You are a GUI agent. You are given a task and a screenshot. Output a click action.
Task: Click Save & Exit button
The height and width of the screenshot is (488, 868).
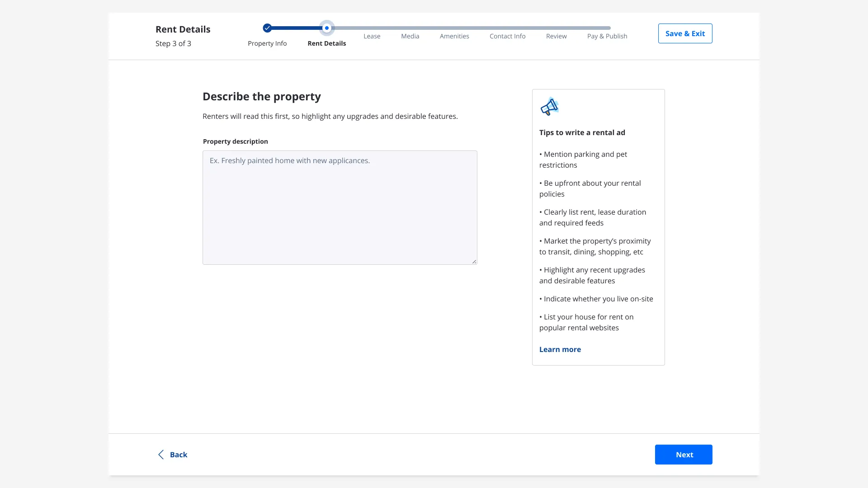(685, 33)
